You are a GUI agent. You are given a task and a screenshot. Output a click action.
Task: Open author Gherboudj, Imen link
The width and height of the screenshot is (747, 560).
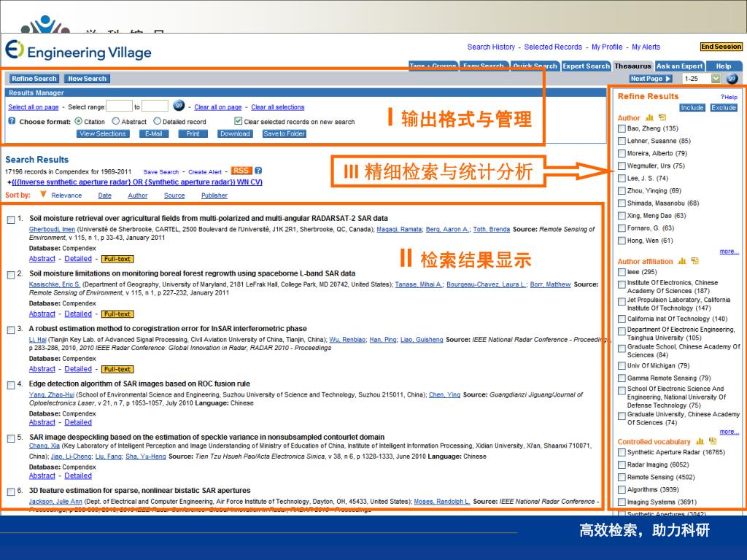click(x=52, y=230)
